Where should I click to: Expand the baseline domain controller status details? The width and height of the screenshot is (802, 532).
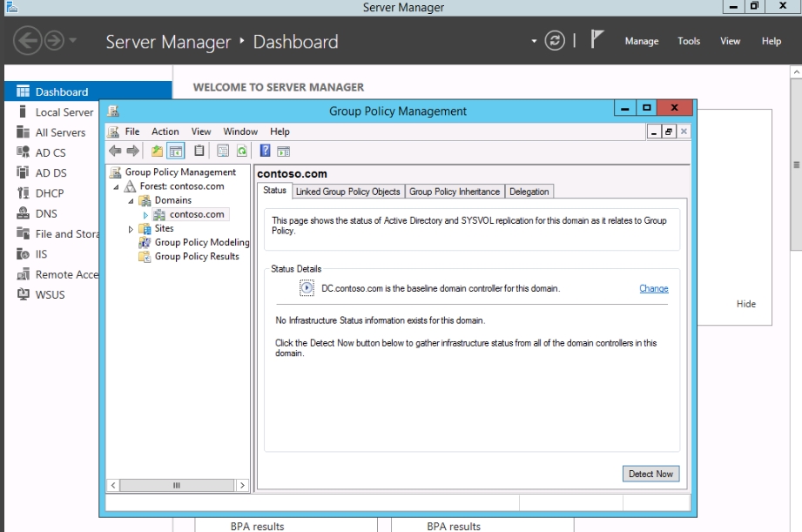pos(307,288)
